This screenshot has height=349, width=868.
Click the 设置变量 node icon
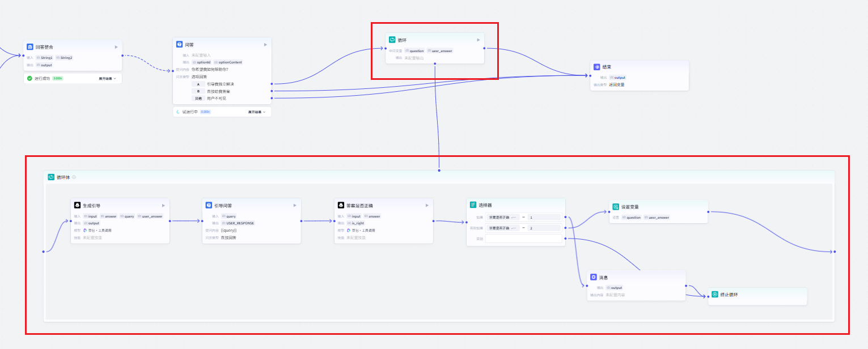(616, 207)
